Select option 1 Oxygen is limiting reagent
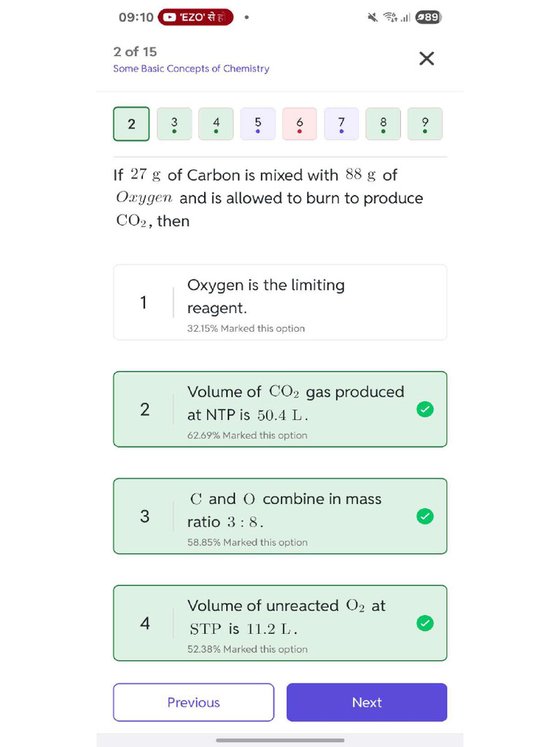The height and width of the screenshot is (747, 560). 280,302
